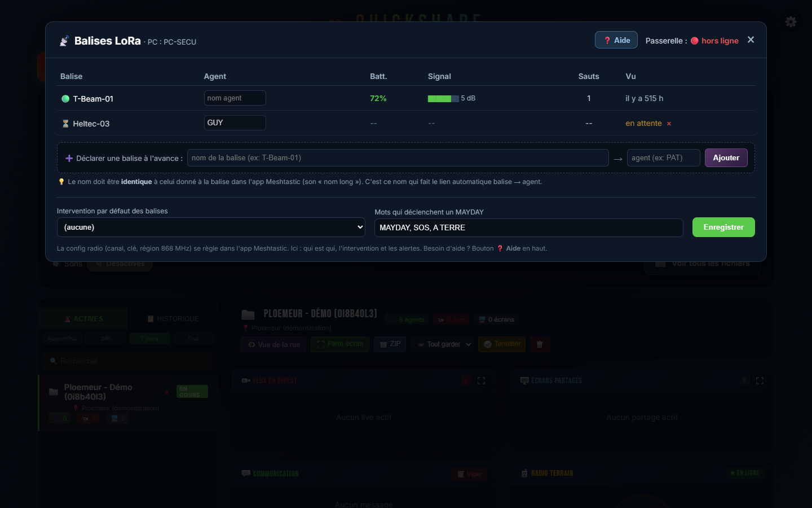Click the GUY agent field for Heltec-03
Viewport: 812px width, 508px height.
235,122
